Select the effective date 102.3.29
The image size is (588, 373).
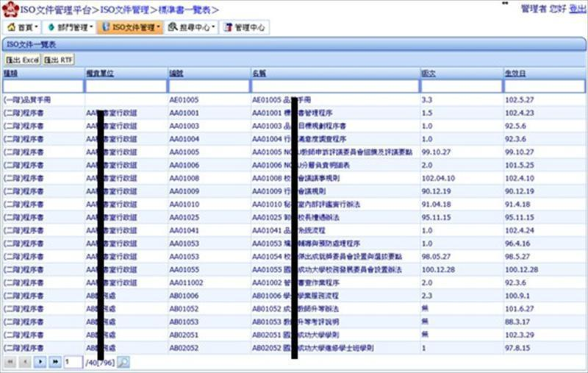520,335
